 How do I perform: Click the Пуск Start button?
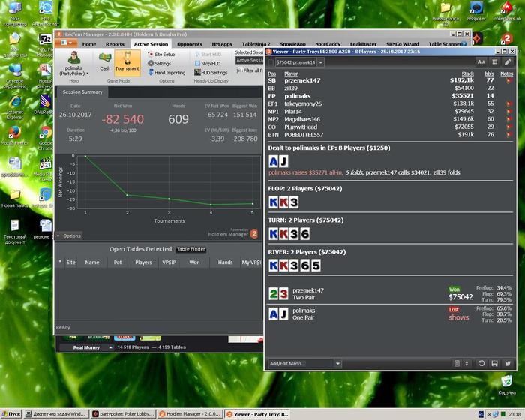(x=11, y=414)
